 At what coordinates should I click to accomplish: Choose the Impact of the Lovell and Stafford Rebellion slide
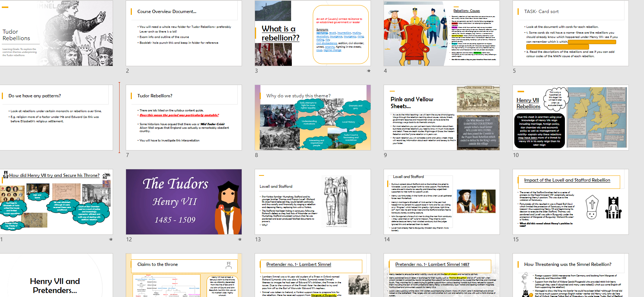click(571, 202)
